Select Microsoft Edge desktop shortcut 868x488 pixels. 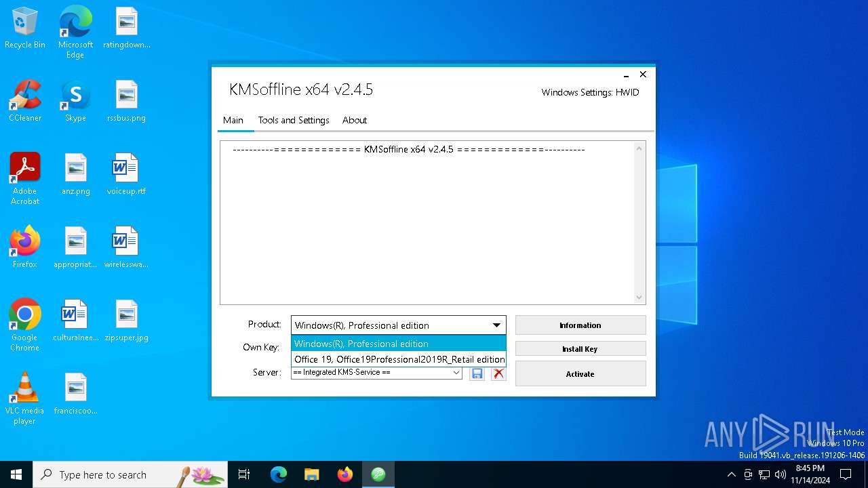tap(75, 33)
